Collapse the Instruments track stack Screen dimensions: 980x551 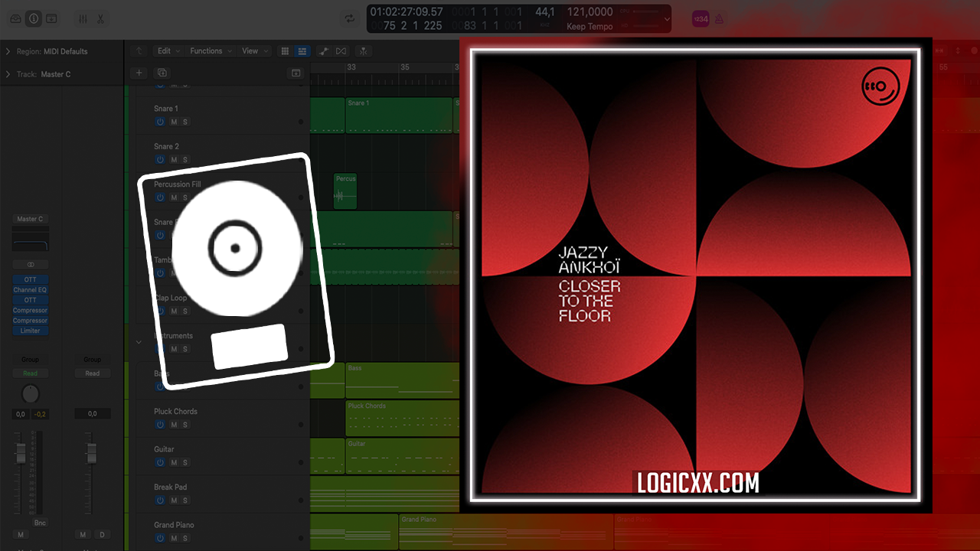(x=139, y=342)
